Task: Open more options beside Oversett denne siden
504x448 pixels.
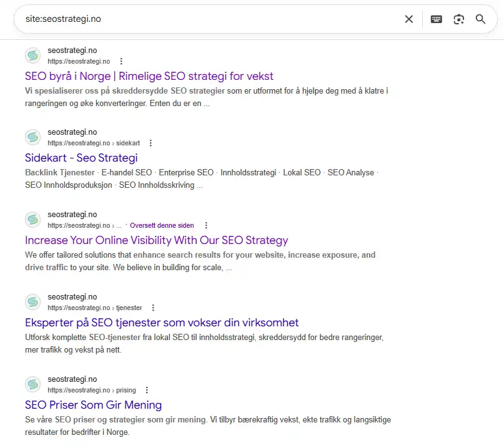Action: (x=206, y=225)
